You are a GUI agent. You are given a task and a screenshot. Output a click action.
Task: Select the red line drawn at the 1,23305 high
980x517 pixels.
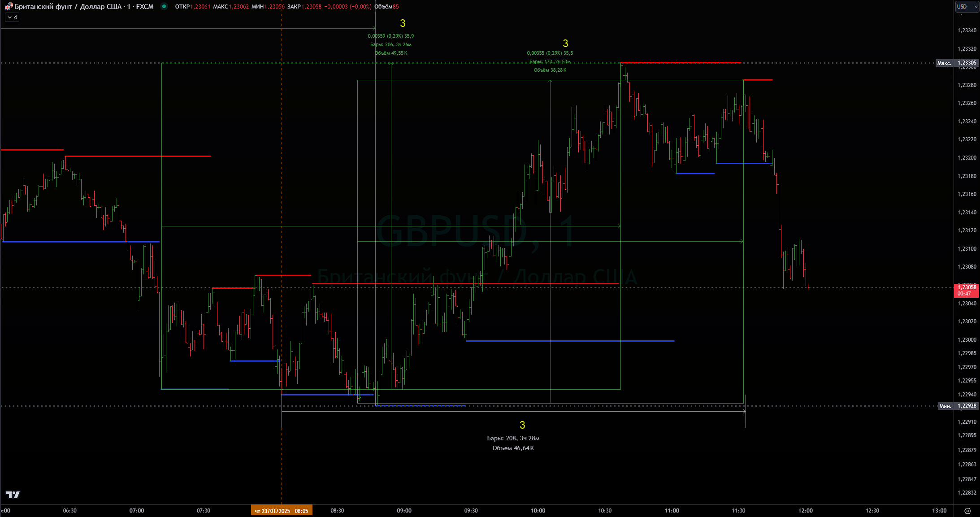pos(681,62)
